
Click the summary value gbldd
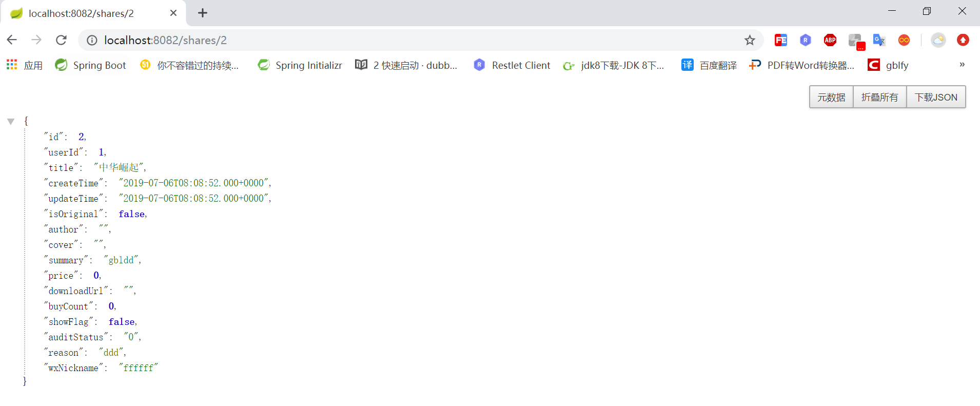(122, 260)
